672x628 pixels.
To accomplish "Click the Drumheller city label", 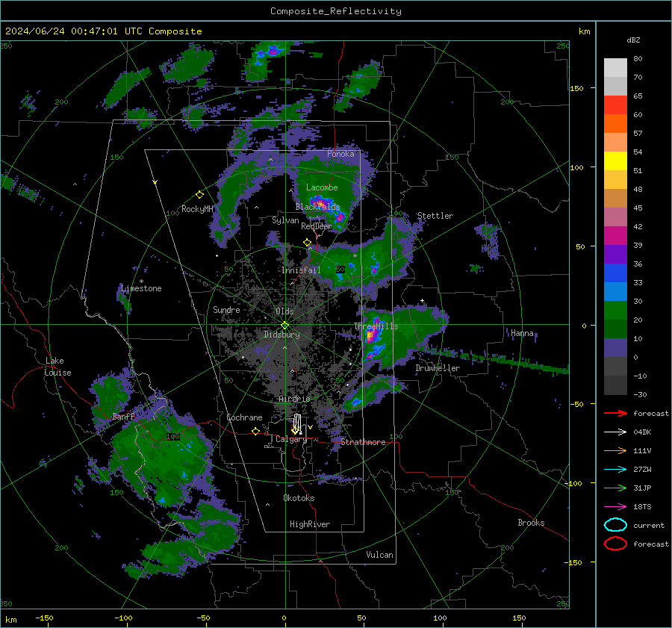I will (x=438, y=368).
